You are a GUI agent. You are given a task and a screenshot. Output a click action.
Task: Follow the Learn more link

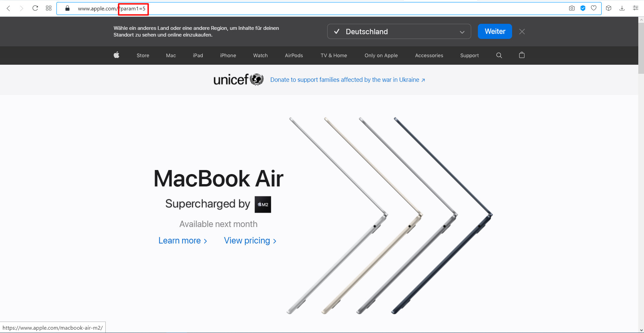click(x=183, y=241)
